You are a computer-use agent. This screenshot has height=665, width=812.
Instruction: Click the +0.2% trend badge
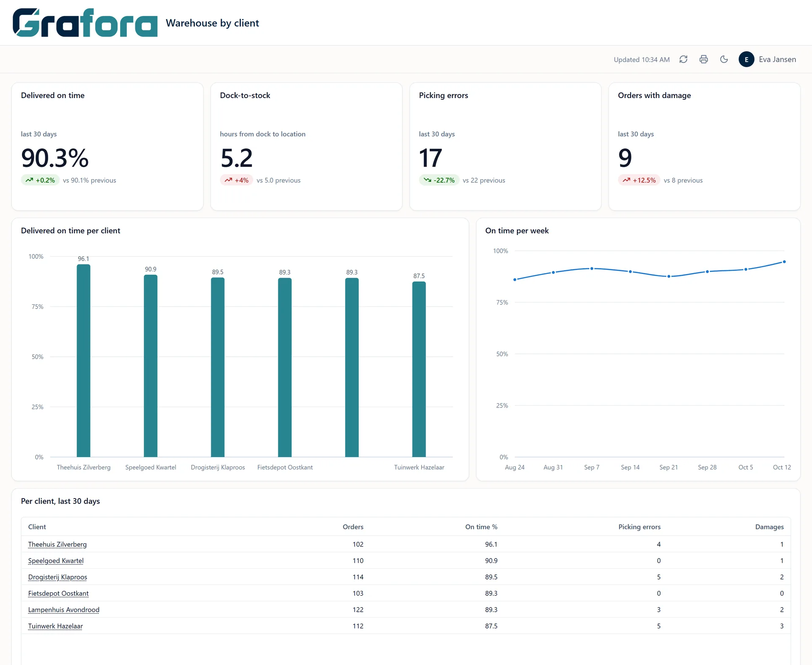[x=40, y=180]
